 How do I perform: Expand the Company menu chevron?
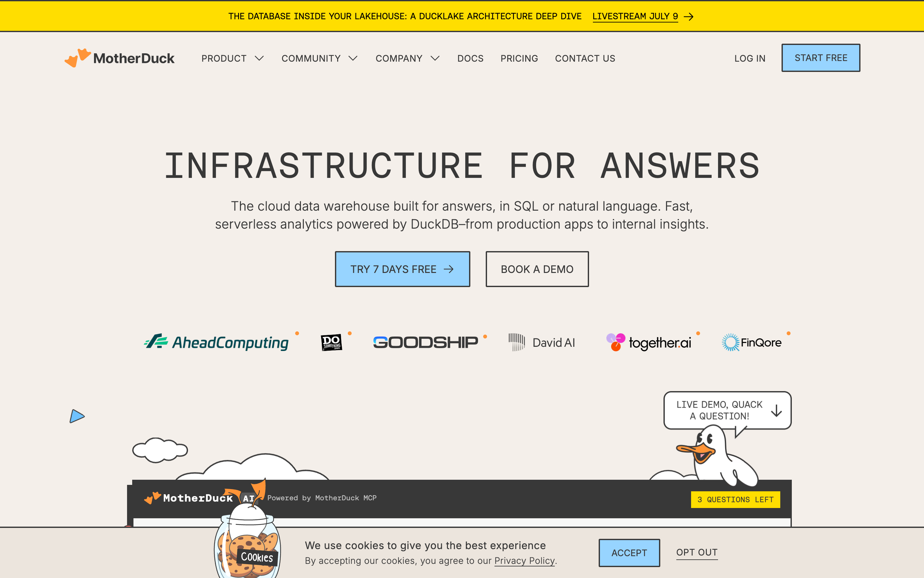pyautogui.click(x=435, y=58)
